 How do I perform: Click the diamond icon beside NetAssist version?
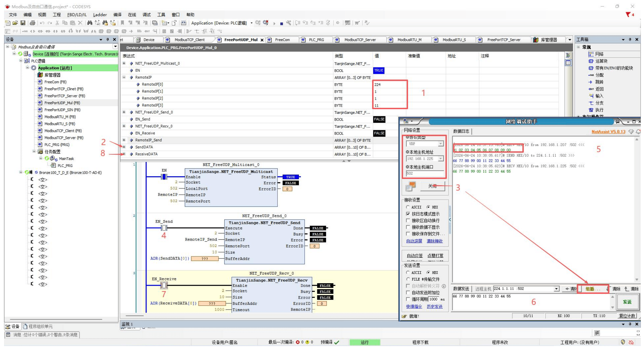tap(631, 132)
